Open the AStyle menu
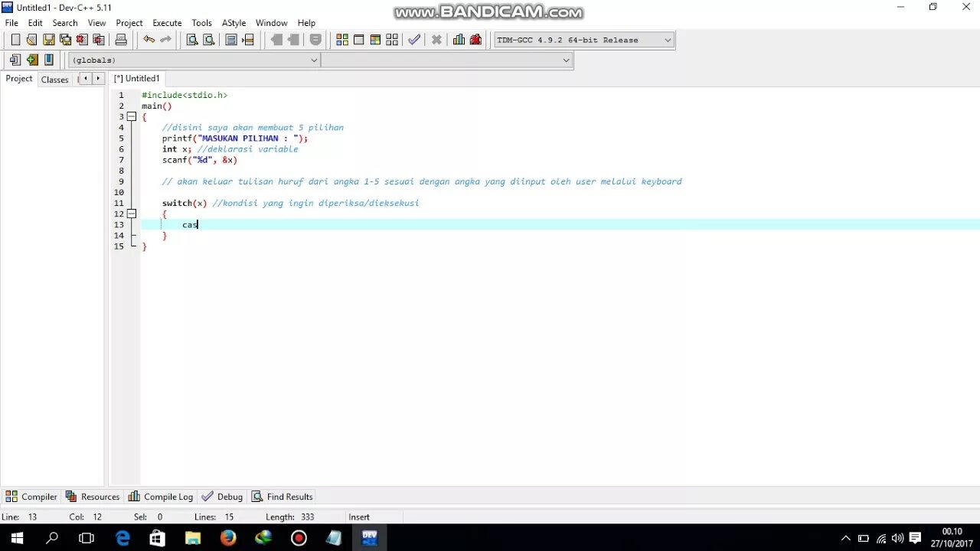 pos(234,23)
